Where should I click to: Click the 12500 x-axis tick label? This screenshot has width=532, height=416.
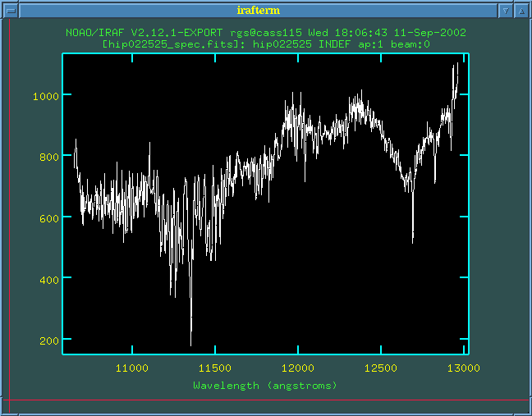point(381,368)
